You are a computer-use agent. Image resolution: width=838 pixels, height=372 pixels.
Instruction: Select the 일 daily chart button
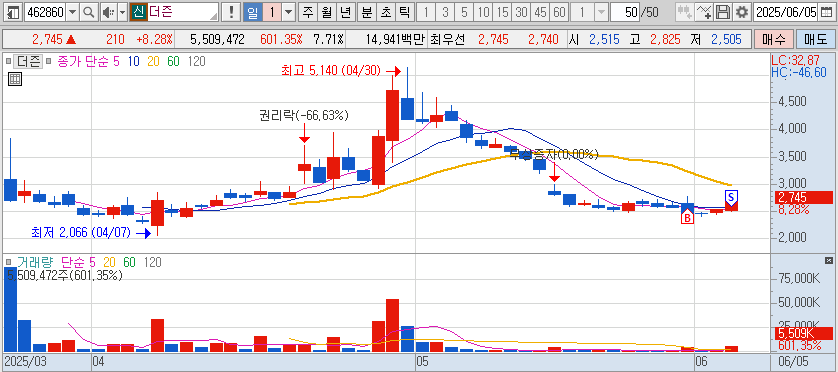pos(252,12)
